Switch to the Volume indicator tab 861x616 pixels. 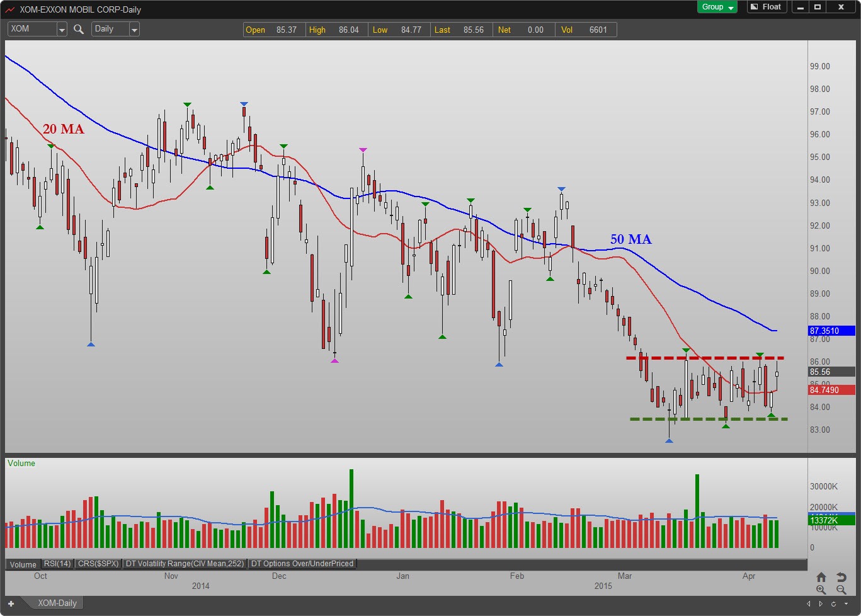tap(23, 564)
